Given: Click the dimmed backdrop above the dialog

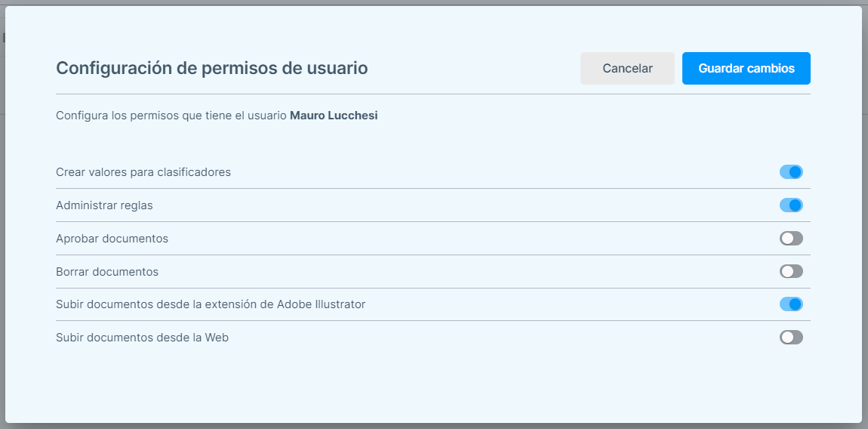Looking at the screenshot, I should pyautogui.click(x=434, y=2).
